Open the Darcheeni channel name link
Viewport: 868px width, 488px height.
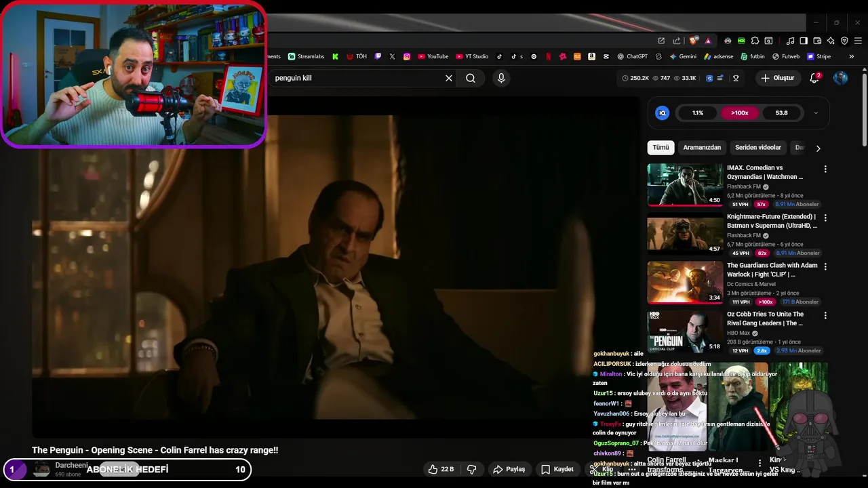(x=71, y=466)
